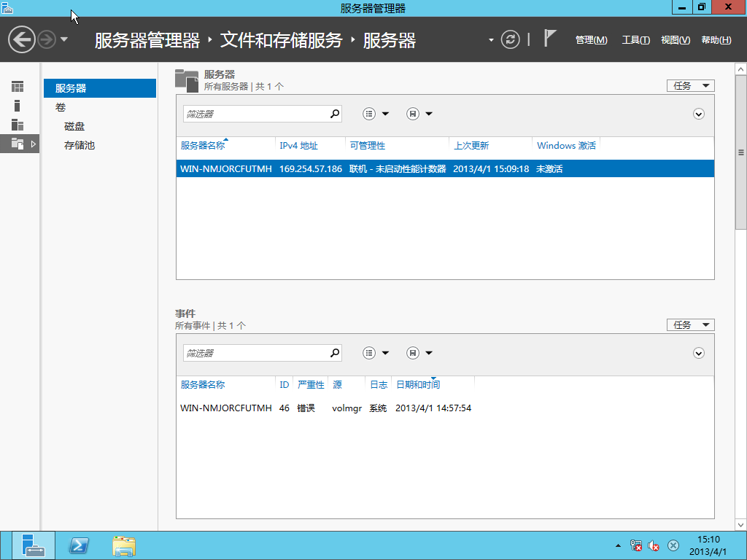Click muted speaker tray icon

[653, 545]
